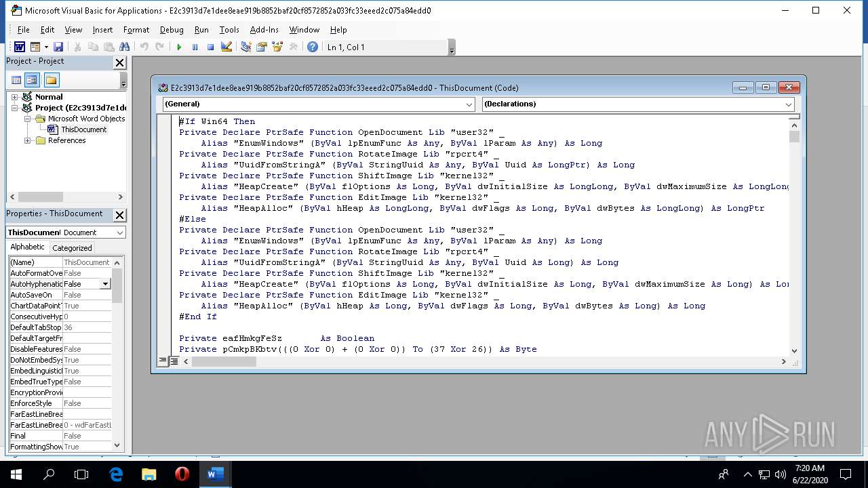Collapse the Microsoft Word Objects folder
Viewport: 868px width, 488px height.
[27, 119]
